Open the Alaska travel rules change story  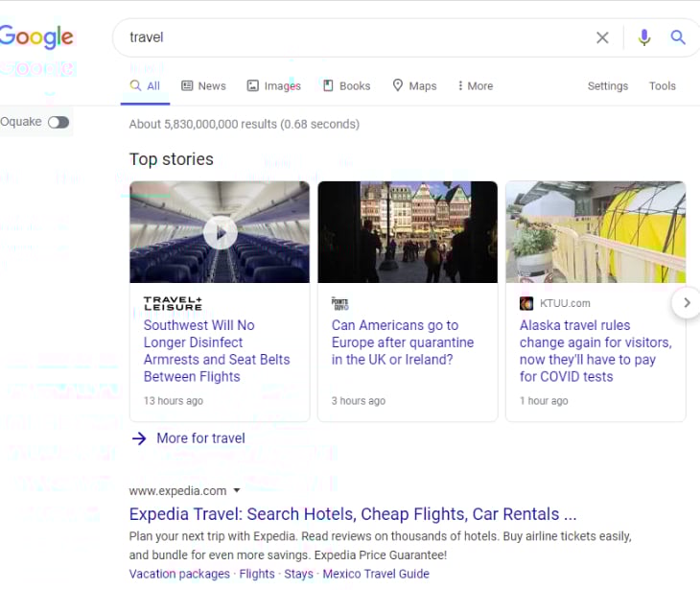click(595, 350)
